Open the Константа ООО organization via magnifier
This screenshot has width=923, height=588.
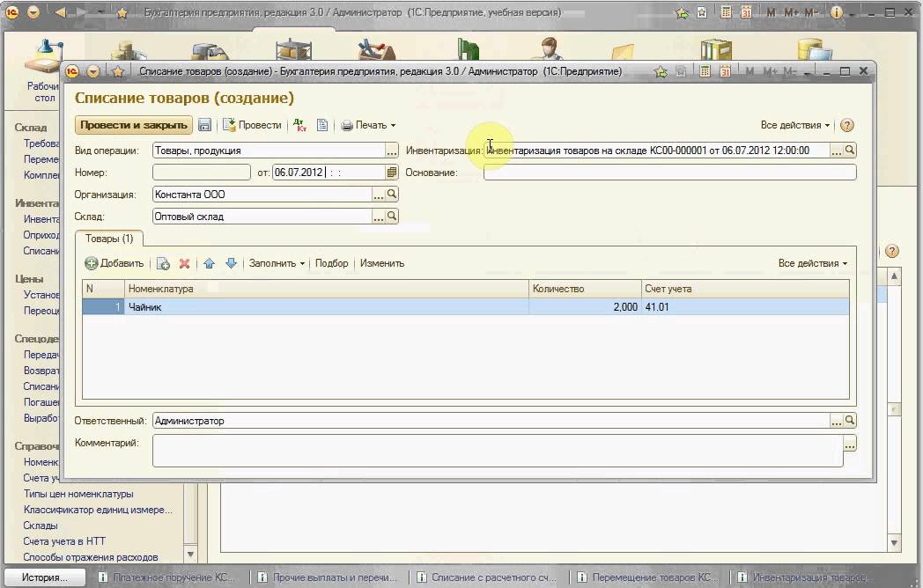pos(391,194)
